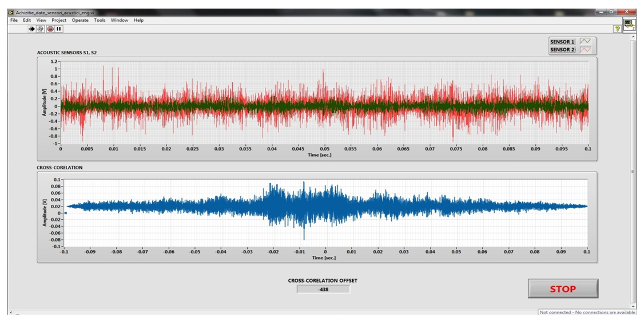The image size is (644, 321).
Task: Open the Help menu
Action: pos(138,20)
